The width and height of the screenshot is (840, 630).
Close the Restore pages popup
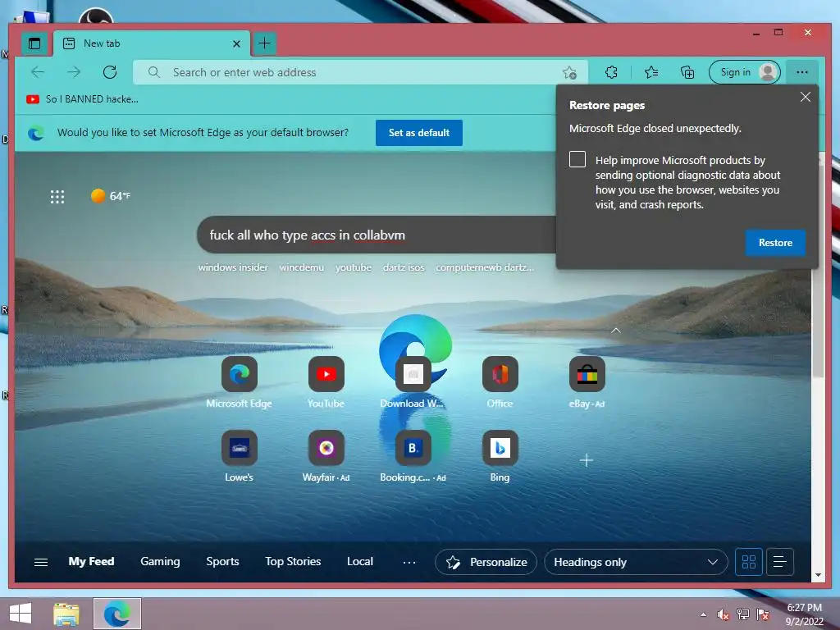(x=806, y=97)
